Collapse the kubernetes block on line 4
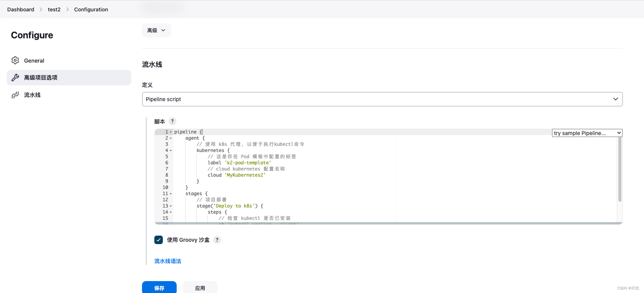Screen dimensions: 644x293 171,150
